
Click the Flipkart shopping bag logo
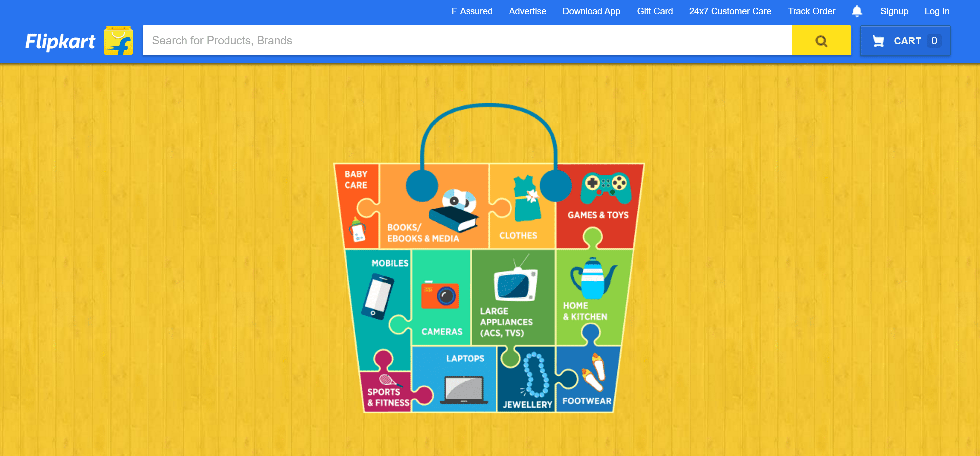[118, 40]
